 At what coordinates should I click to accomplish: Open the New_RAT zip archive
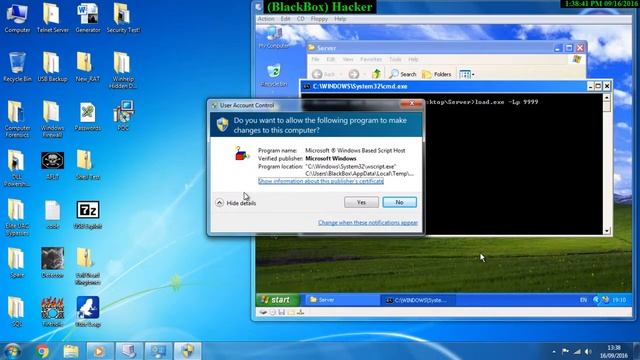88,67
